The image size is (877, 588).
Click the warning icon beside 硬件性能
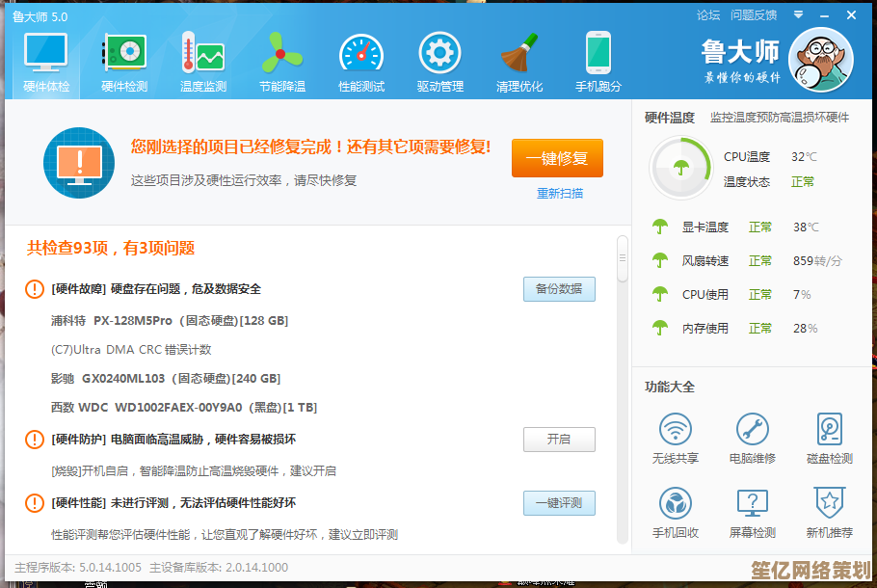pyautogui.click(x=35, y=503)
